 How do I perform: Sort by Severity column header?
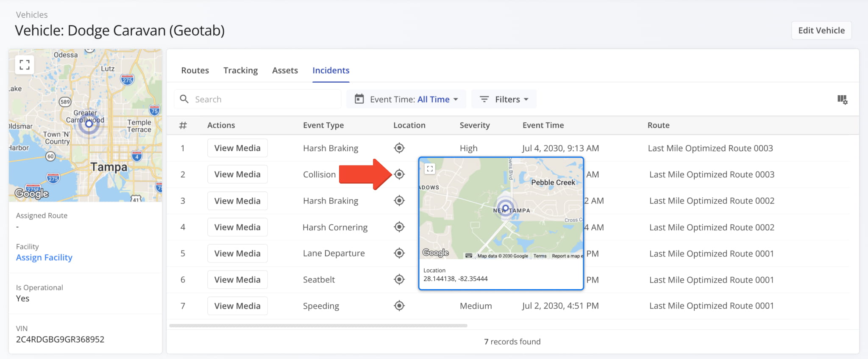475,125
